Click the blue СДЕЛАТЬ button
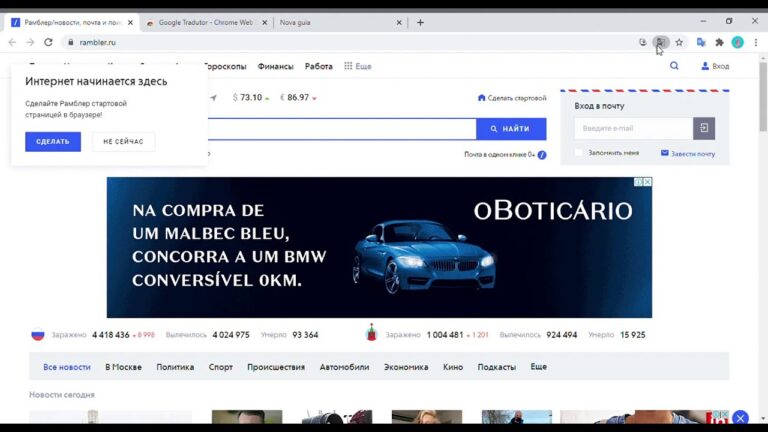This screenshot has height=432, width=768. pos(53,142)
